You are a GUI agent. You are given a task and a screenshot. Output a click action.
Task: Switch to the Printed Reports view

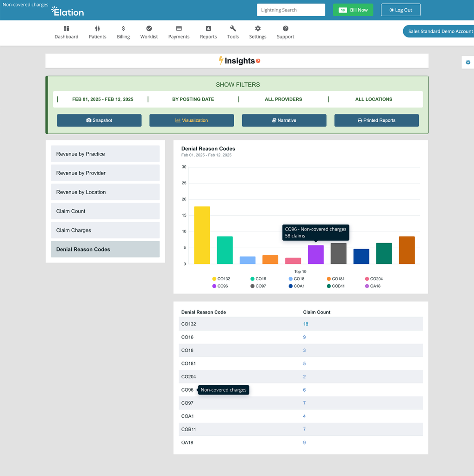tap(377, 120)
